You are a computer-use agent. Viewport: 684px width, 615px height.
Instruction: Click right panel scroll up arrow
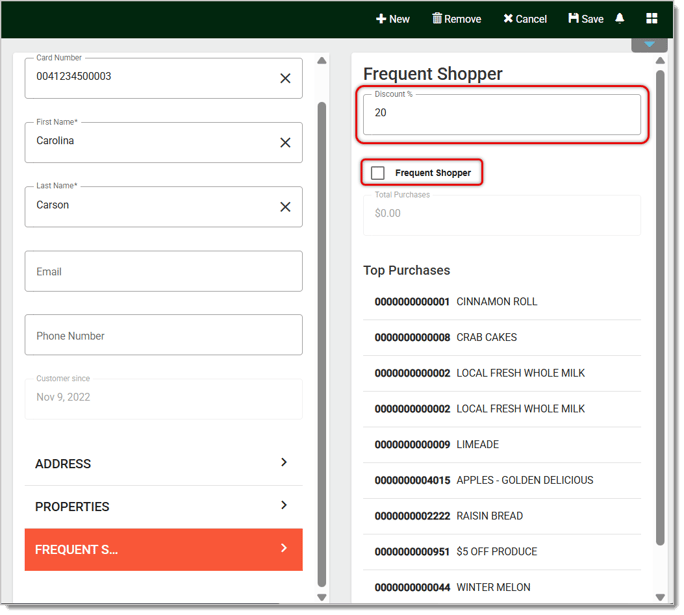660,60
